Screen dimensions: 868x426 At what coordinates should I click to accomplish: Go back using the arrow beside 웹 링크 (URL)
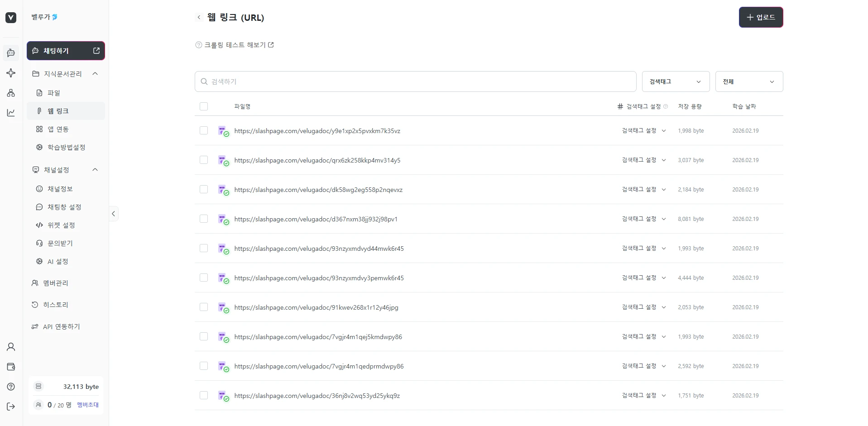pos(199,17)
